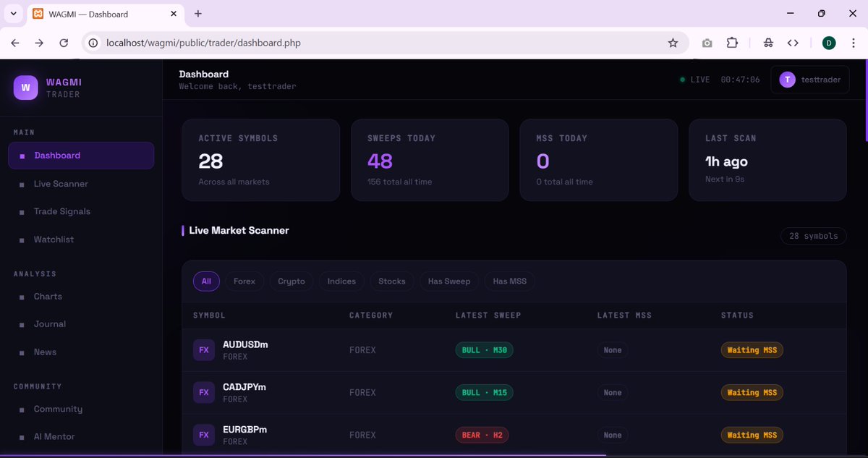Apply the Has Sweep filter
Screen dimensions: 868x458
click(x=449, y=281)
